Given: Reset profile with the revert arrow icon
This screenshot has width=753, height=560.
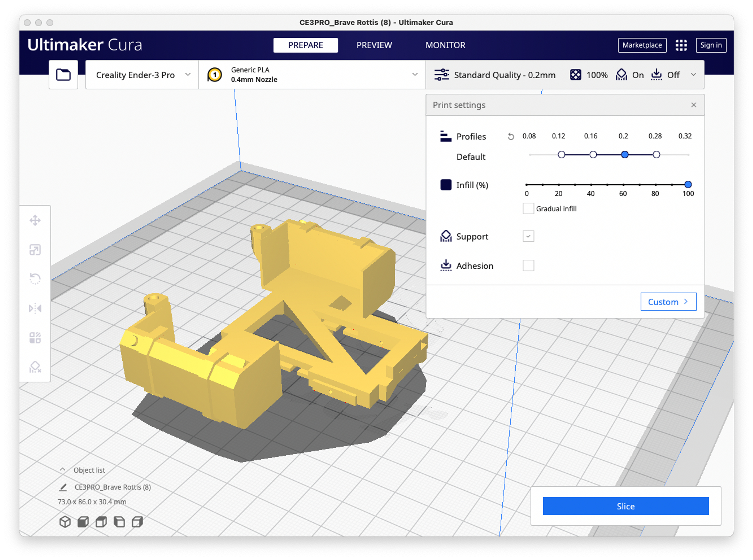Looking at the screenshot, I should (x=510, y=137).
